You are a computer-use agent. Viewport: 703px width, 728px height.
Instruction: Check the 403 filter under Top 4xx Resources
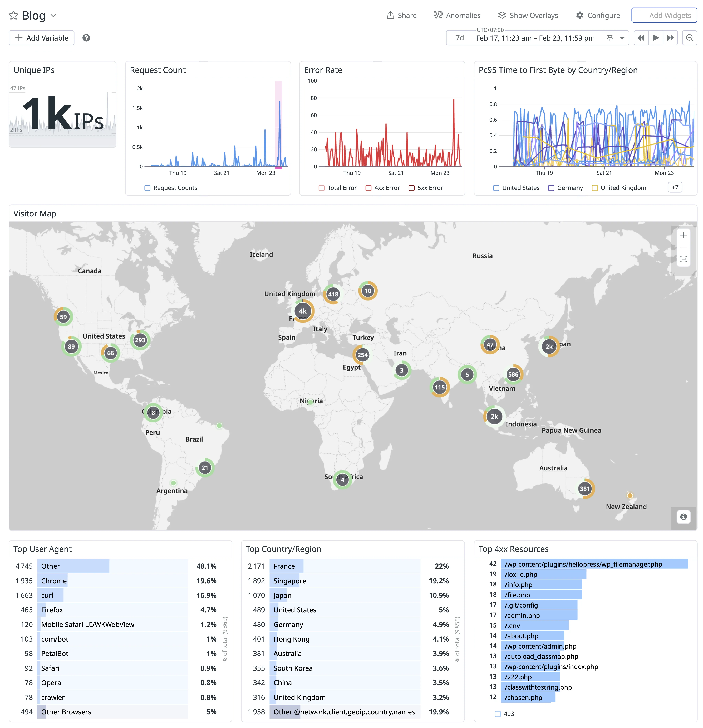(497, 713)
